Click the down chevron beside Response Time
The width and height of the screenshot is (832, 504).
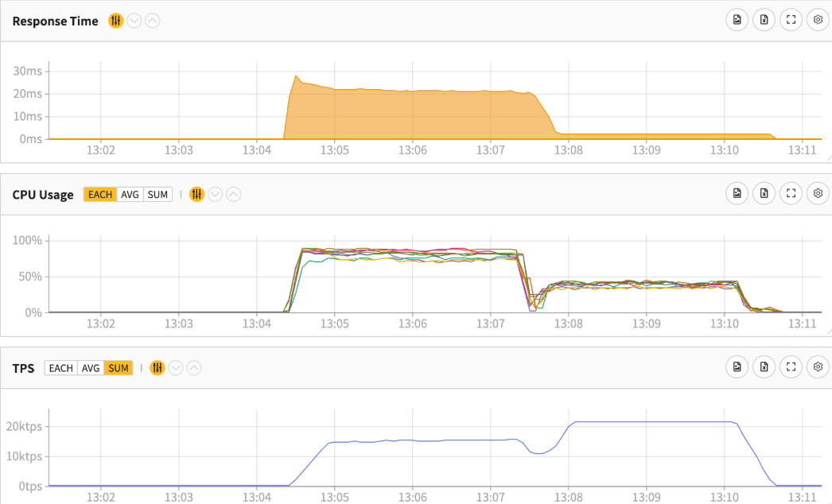(134, 21)
